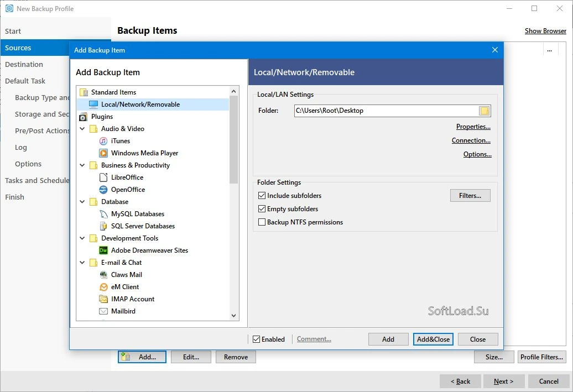Click the Business & Productivity folder icon
The height and width of the screenshot is (392, 573).
[x=93, y=165]
